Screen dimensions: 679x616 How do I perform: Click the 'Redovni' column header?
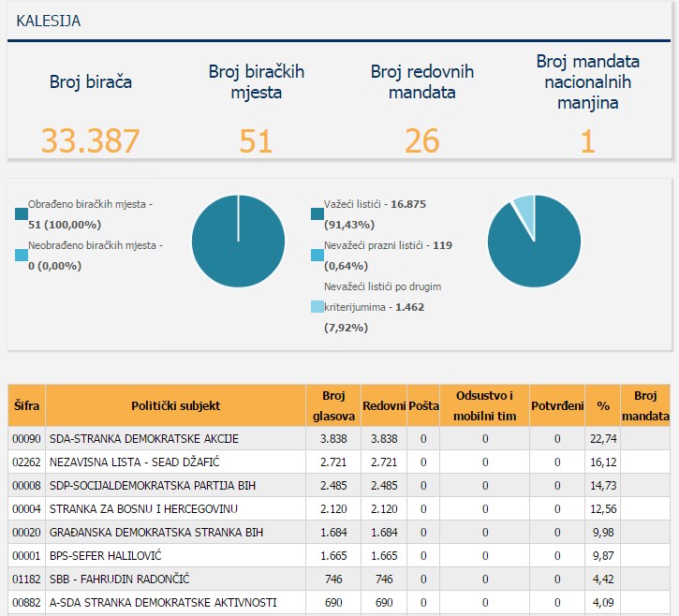click(x=383, y=405)
